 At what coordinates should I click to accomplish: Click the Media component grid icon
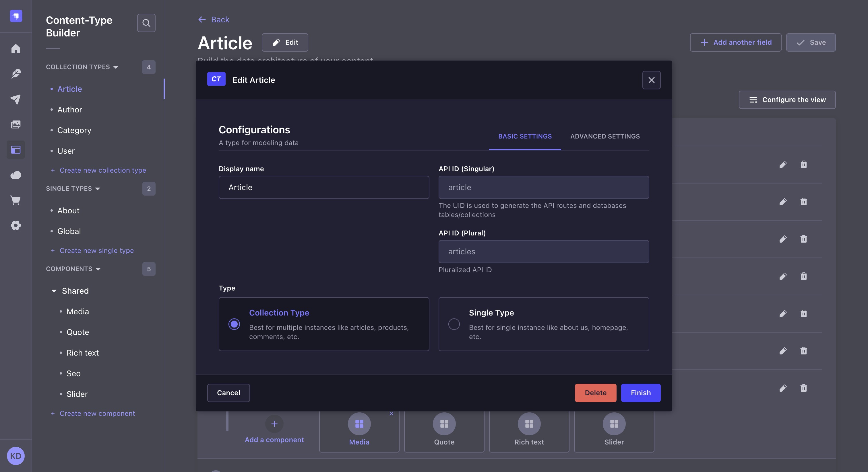[x=359, y=424]
